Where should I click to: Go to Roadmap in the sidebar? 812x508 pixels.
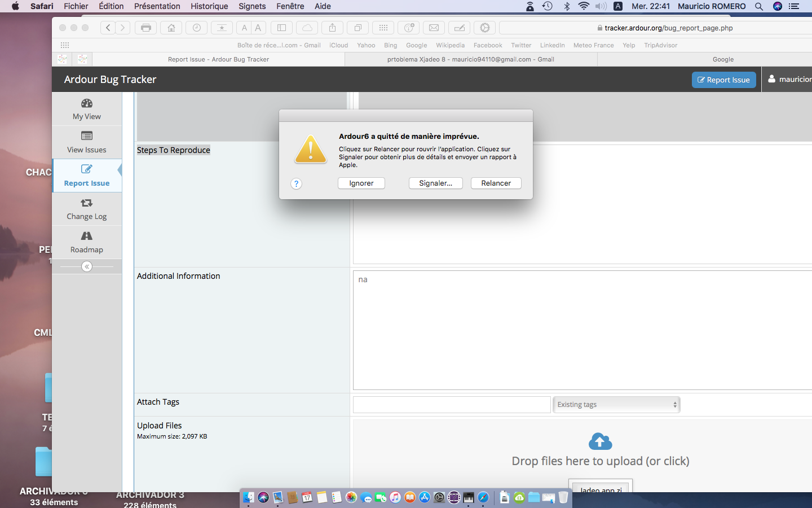point(87,236)
